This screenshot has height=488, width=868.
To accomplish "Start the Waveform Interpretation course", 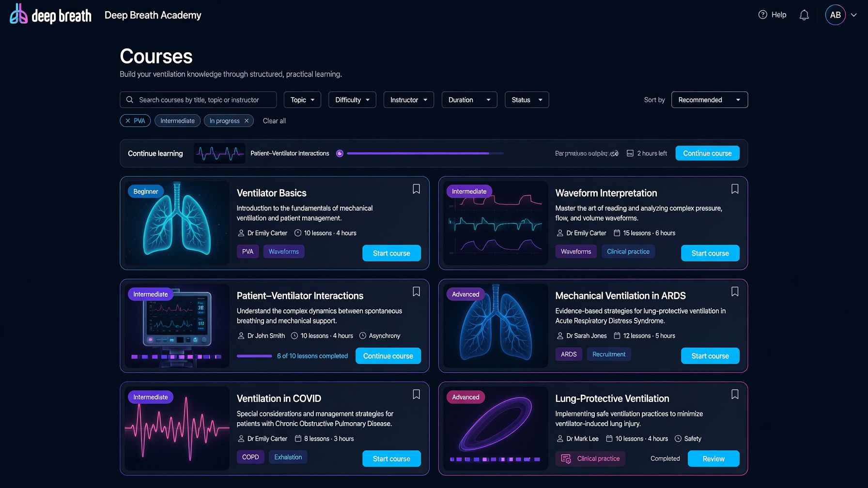I will coord(710,253).
